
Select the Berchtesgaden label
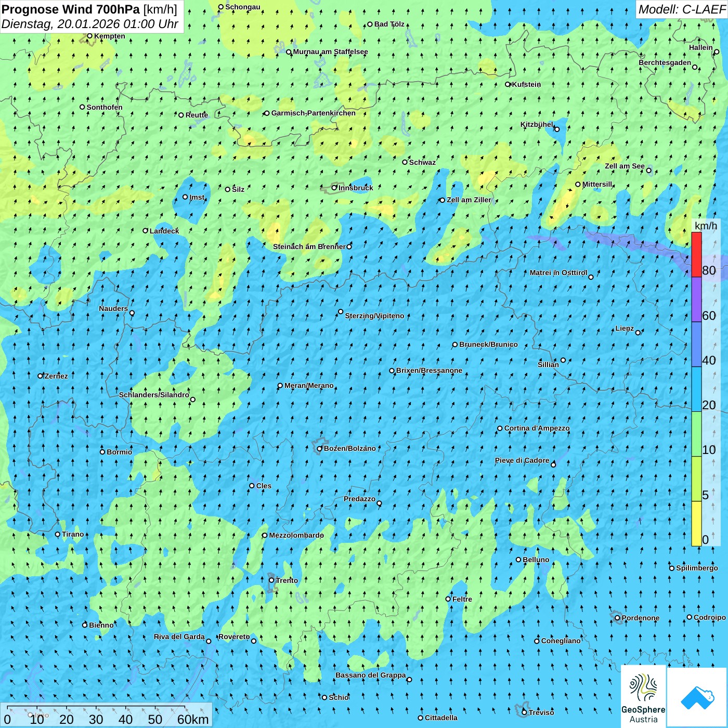pyautogui.click(x=665, y=62)
